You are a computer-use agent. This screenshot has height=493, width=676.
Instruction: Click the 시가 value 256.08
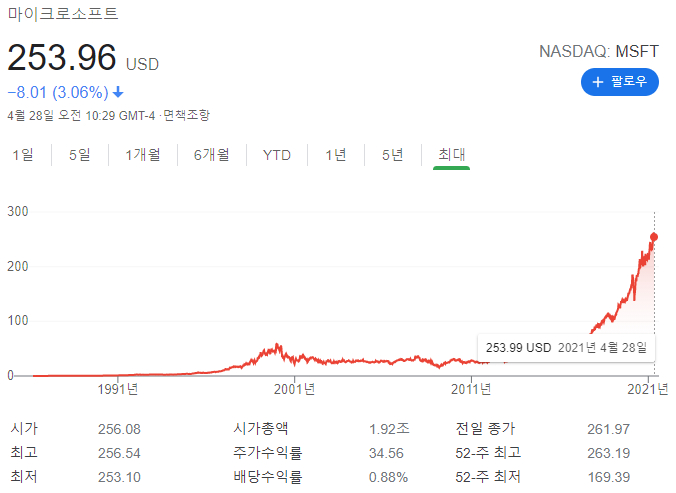pos(119,429)
